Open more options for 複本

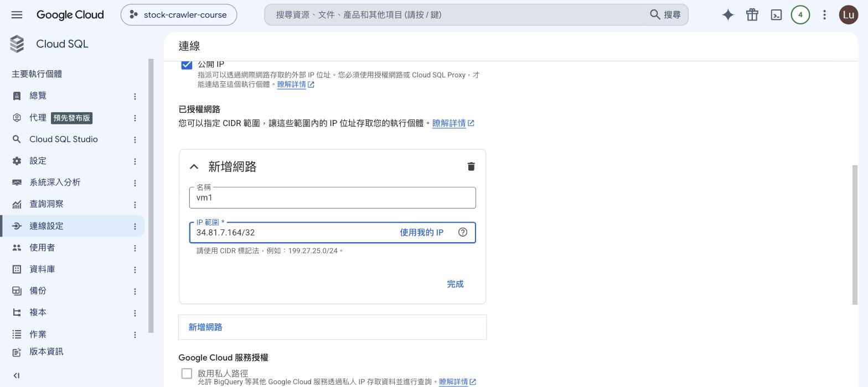tap(135, 313)
